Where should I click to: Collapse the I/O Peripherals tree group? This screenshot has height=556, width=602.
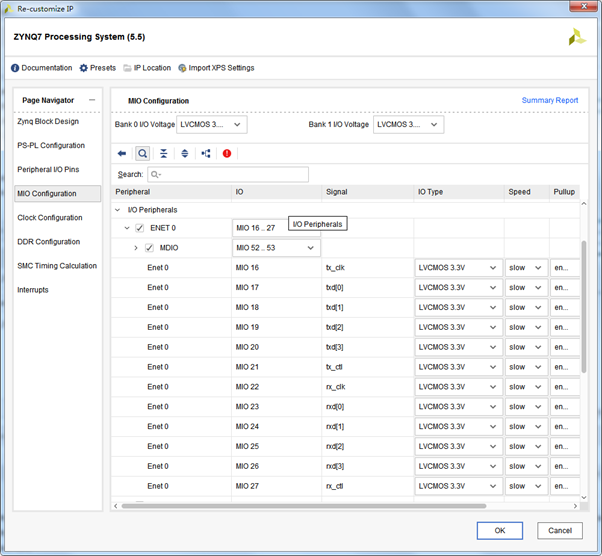coord(119,210)
